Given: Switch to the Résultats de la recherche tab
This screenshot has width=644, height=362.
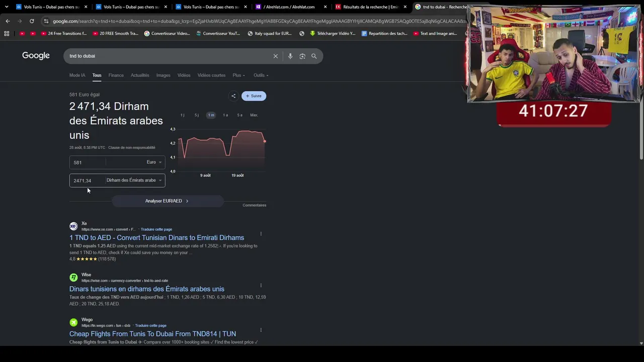Looking at the screenshot, I should click(x=370, y=7).
